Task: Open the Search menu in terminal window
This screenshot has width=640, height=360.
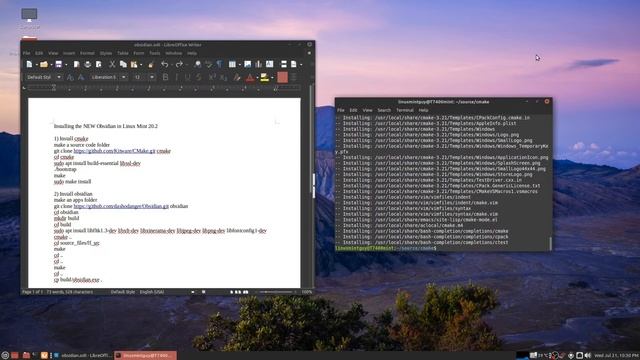Action: click(384, 110)
